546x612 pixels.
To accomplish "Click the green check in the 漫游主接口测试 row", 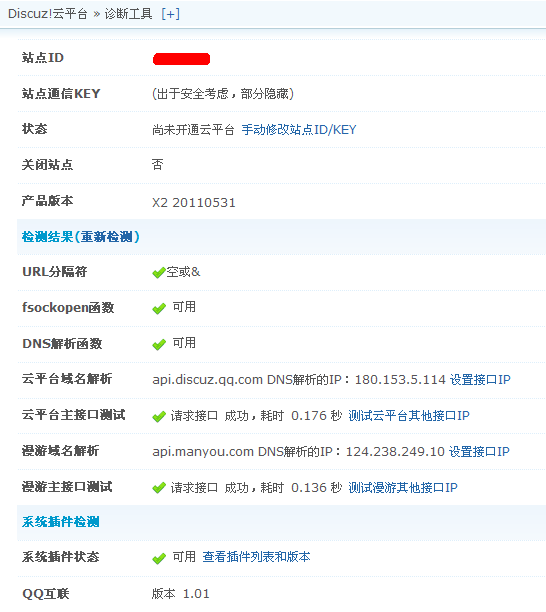I will [x=159, y=488].
